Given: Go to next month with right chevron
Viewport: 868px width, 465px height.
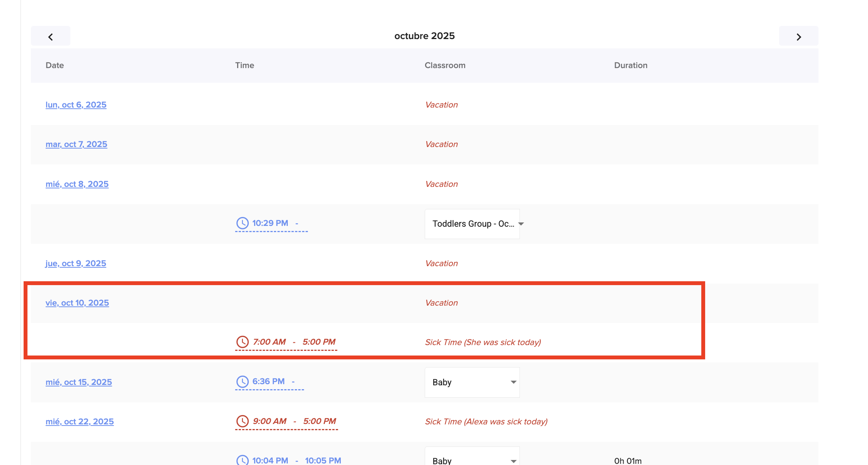Looking at the screenshot, I should pos(798,37).
